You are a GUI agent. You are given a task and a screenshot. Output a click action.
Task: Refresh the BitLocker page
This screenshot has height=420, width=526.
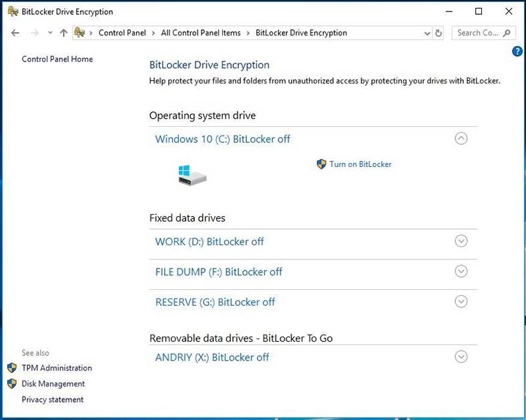pyautogui.click(x=439, y=33)
